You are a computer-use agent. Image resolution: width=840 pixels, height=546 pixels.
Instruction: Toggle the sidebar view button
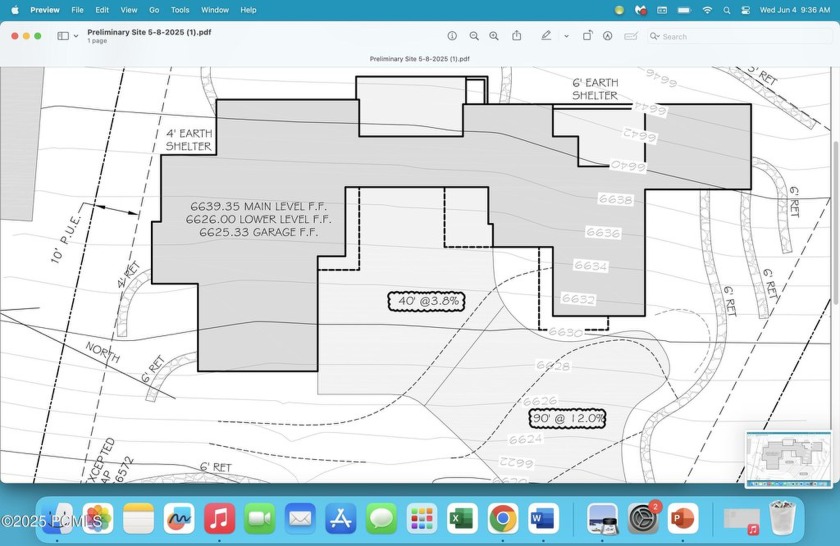[63, 36]
